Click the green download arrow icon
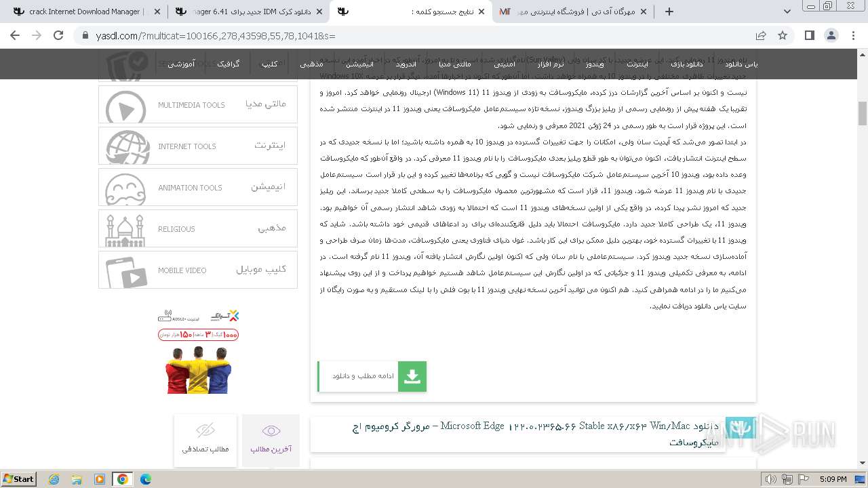Screen dimensions: 868x488 (x=412, y=376)
